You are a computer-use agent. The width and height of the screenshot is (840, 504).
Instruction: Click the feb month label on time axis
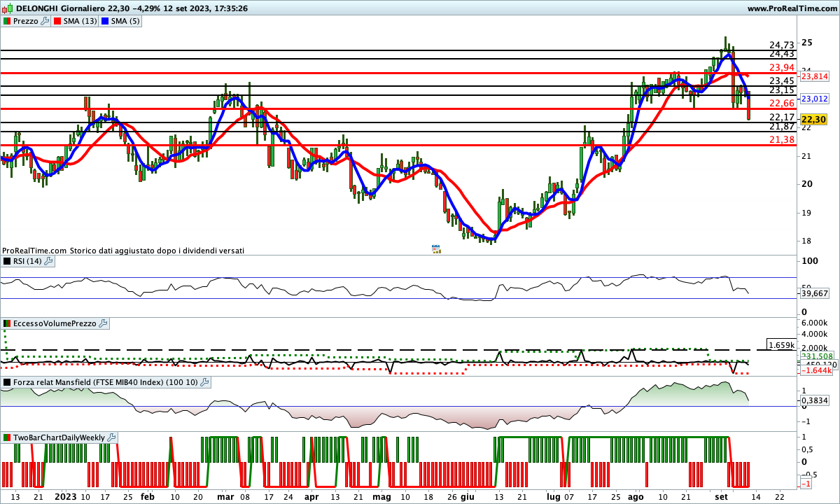[x=147, y=496]
